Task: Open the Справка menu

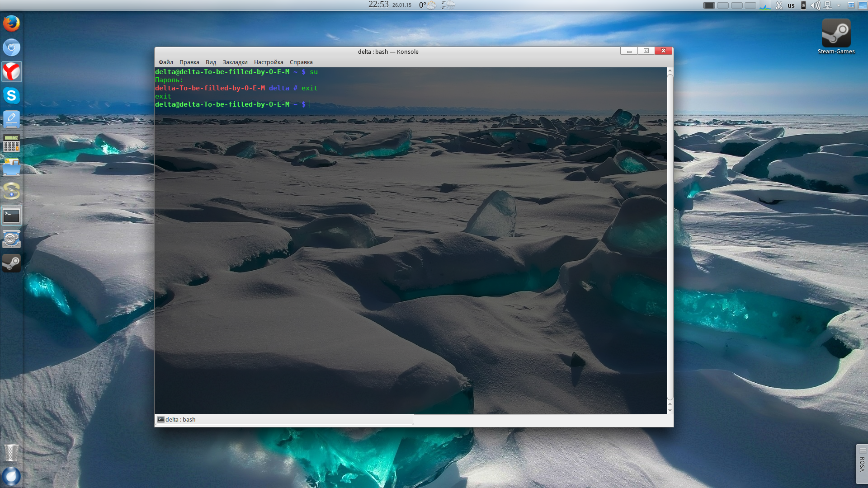Action: (301, 62)
